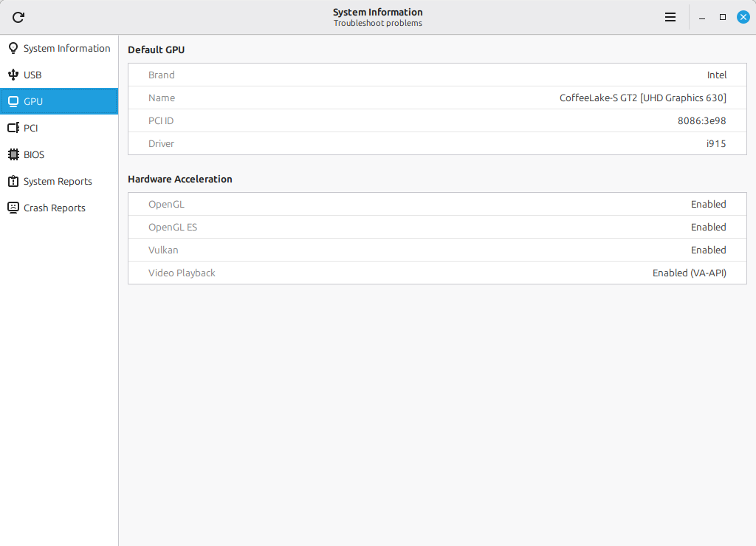Minimize the System Information window
This screenshot has height=546, width=756.
coord(702,17)
